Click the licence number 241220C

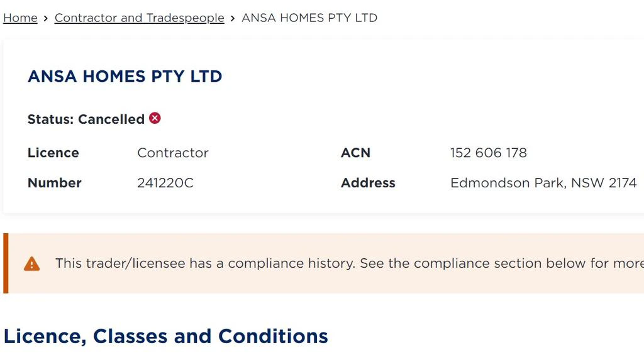click(165, 183)
